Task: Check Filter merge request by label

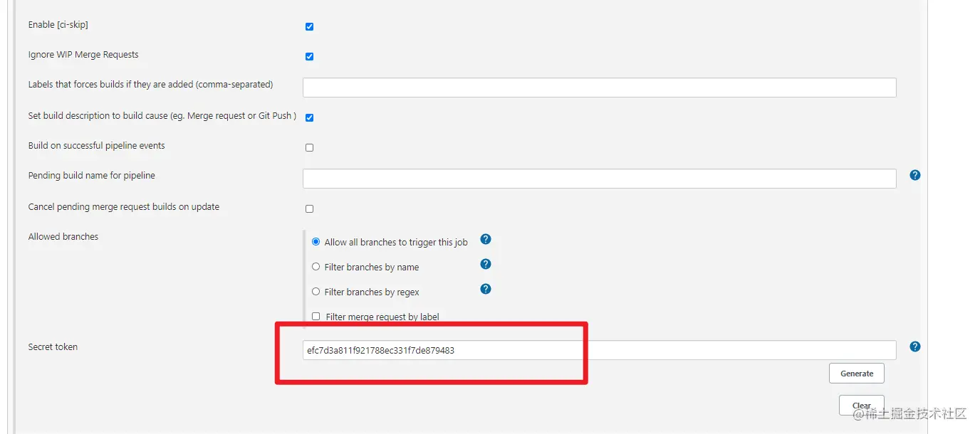Action: [316, 317]
